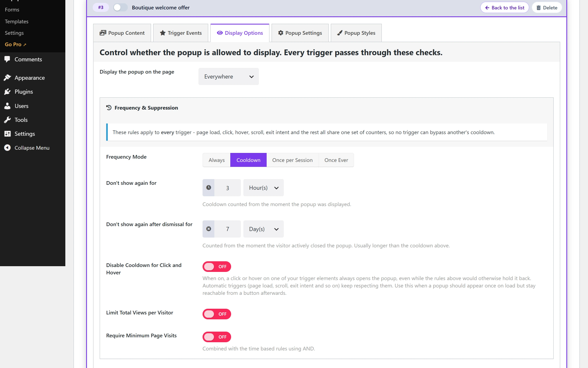Click Back to the list button
This screenshot has width=588, height=368.
tap(505, 8)
